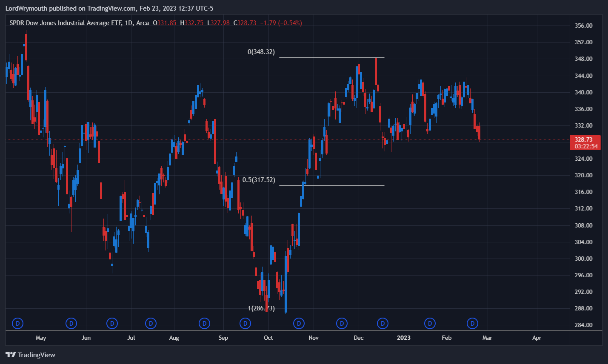
Task: Open the December dividend D icon
Action: click(382, 324)
